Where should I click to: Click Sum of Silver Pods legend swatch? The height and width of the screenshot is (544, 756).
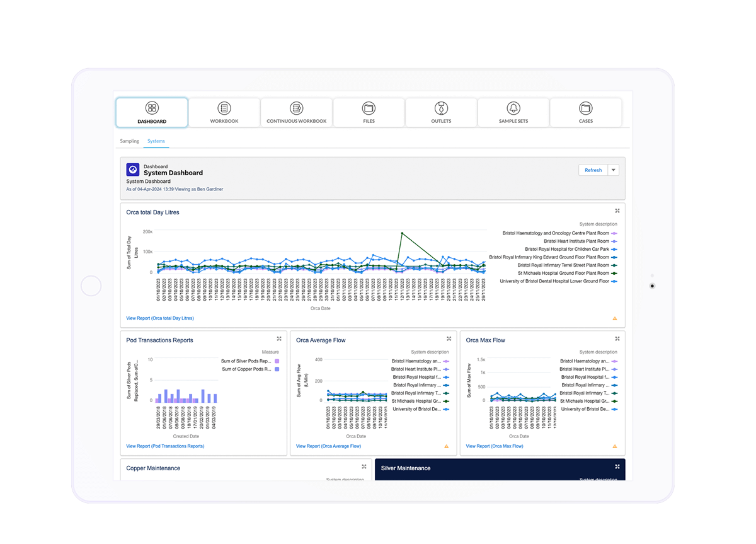tap(276, 361)
